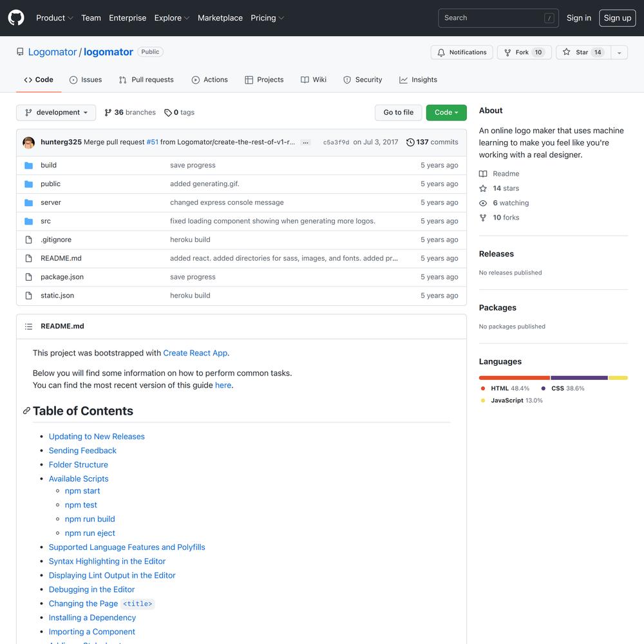Select the Code tab
The width and height of the screenshot is (644, 644).
39,80
